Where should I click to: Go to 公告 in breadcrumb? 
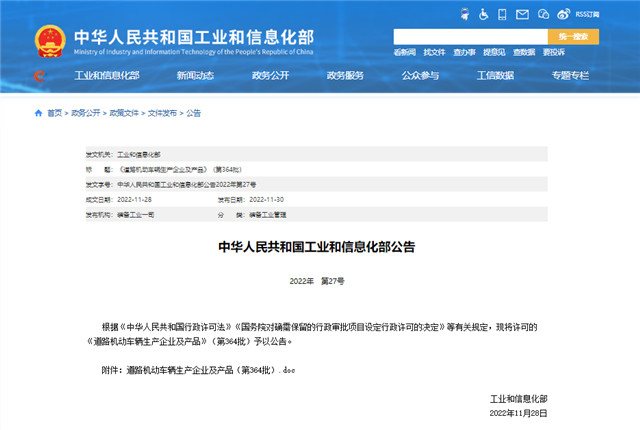[x=193, y=113]
